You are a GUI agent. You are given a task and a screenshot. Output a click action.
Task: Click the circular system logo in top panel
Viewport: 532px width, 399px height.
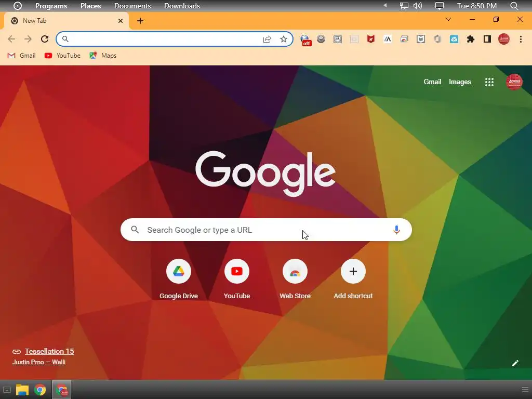(x=18, y=6)
